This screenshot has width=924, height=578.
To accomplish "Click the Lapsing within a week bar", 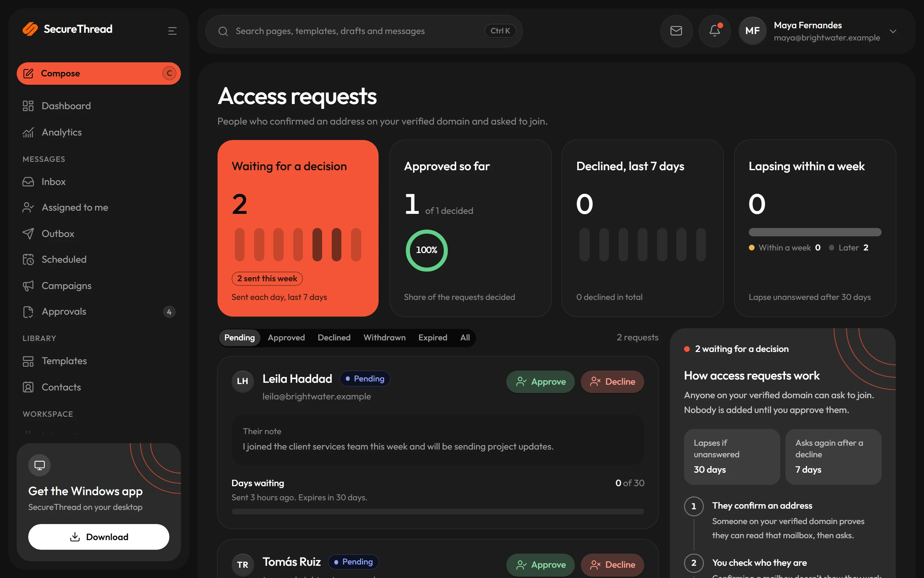I will 815,232.
